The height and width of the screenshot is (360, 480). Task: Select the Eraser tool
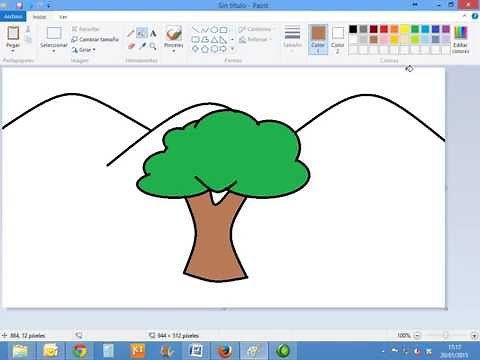131,46
